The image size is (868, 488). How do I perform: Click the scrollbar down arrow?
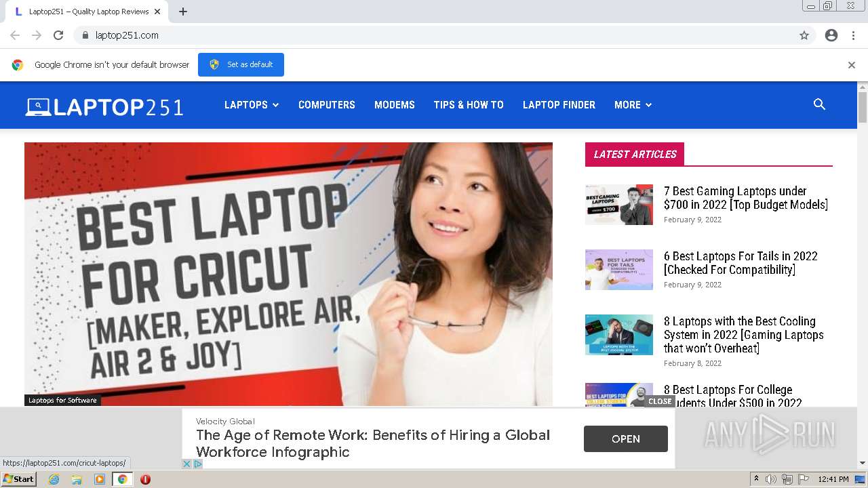863,463
